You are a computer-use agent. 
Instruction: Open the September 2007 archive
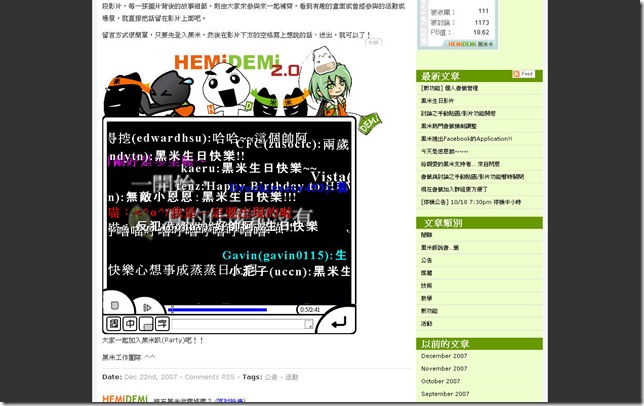point(445,394)
